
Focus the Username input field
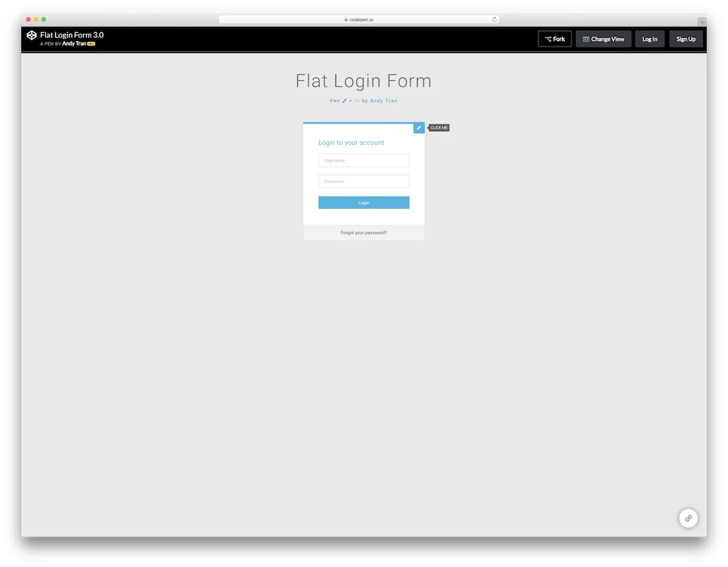click(x=363, y=160)
